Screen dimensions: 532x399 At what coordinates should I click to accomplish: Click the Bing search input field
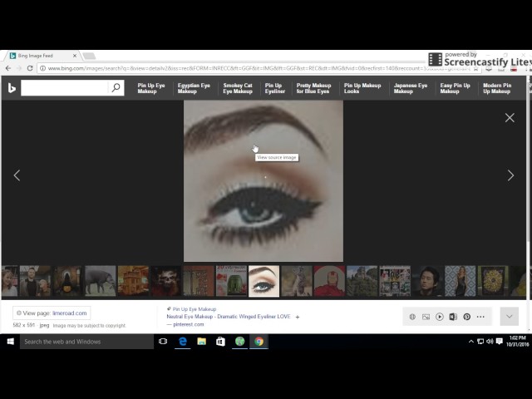[65, 88]
